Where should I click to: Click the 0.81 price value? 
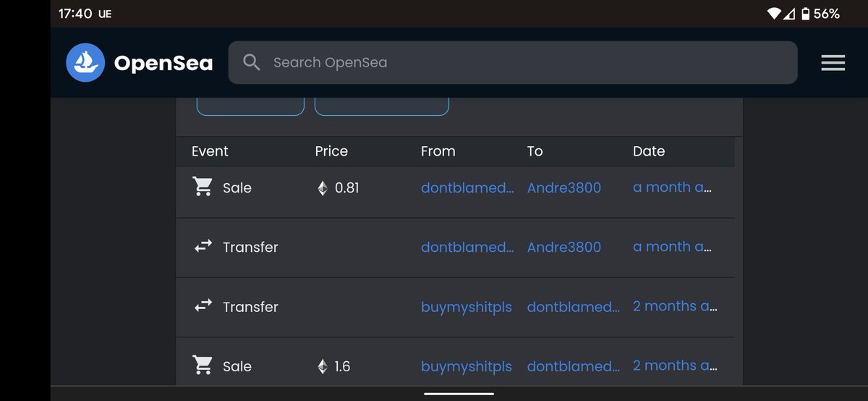(x=347, y=187)
